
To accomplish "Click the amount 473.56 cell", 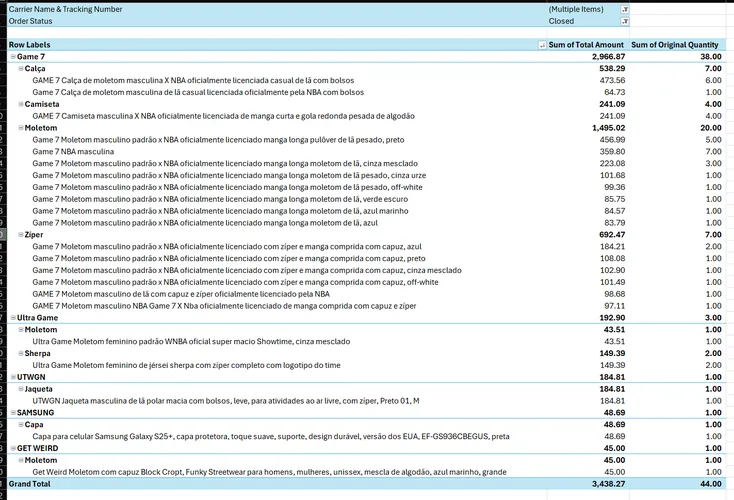I will [612, 81].
